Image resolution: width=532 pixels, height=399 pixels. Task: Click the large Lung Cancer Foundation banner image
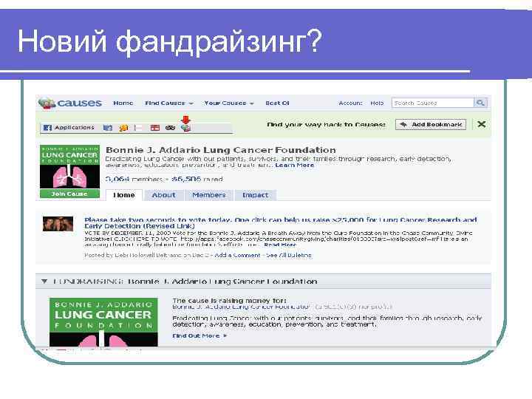(103, 322)
